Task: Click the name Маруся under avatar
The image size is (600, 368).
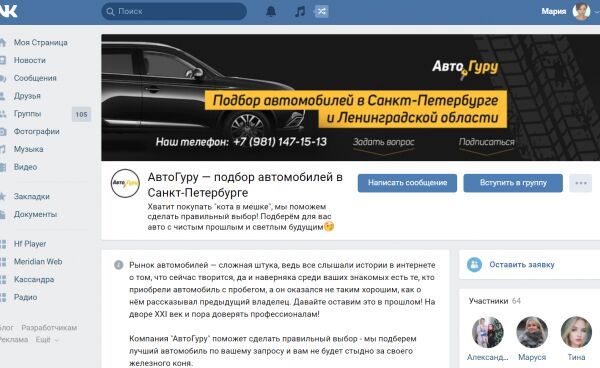Action: pos(532,357)
